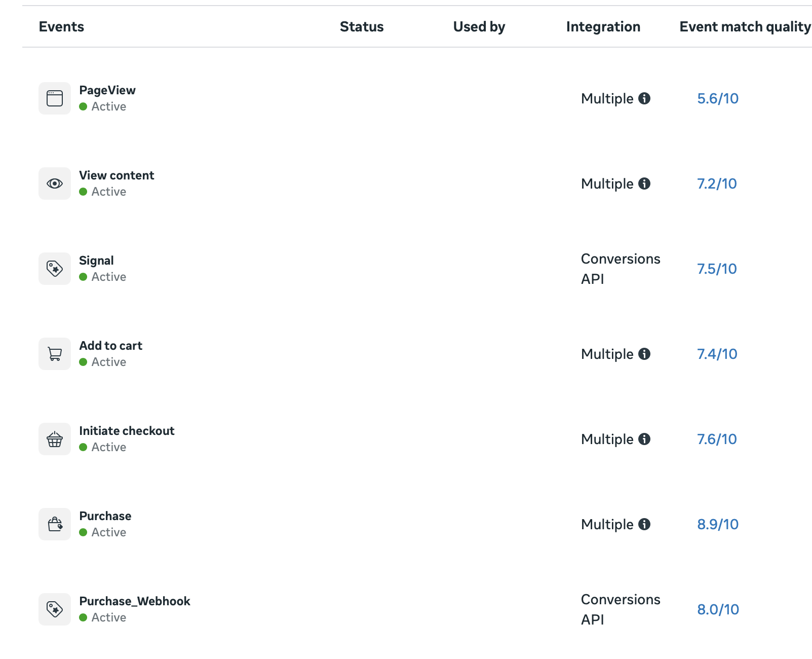Click the PageView event browser window icon
The width and height of the screenshot is (812, 659).
tap(55, 98)
